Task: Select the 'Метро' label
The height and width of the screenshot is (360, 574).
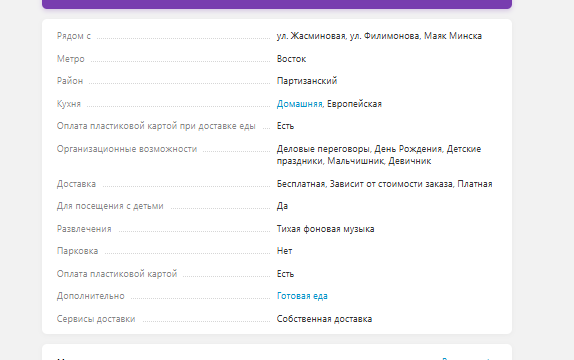Action: pos(71,59)
